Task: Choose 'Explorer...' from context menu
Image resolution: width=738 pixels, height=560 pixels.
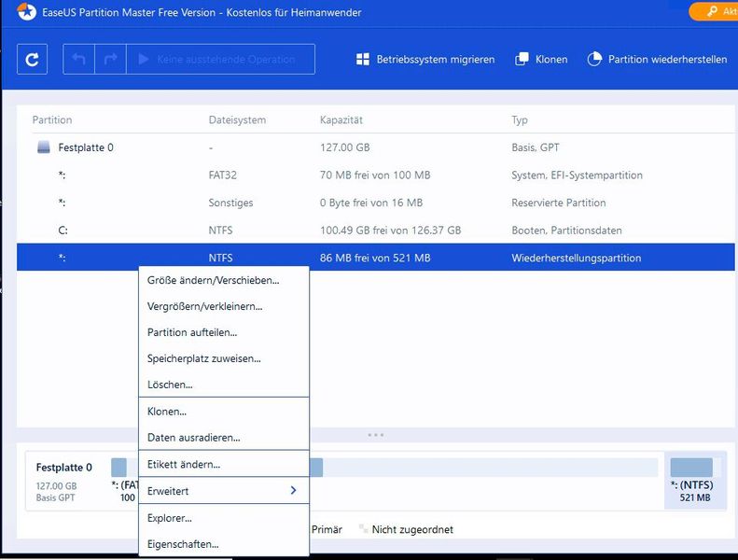Action: coord(224,518)
